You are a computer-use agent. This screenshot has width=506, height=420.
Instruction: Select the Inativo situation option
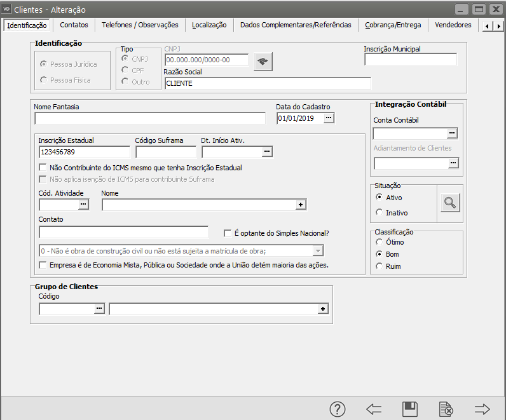coord(379,213)
